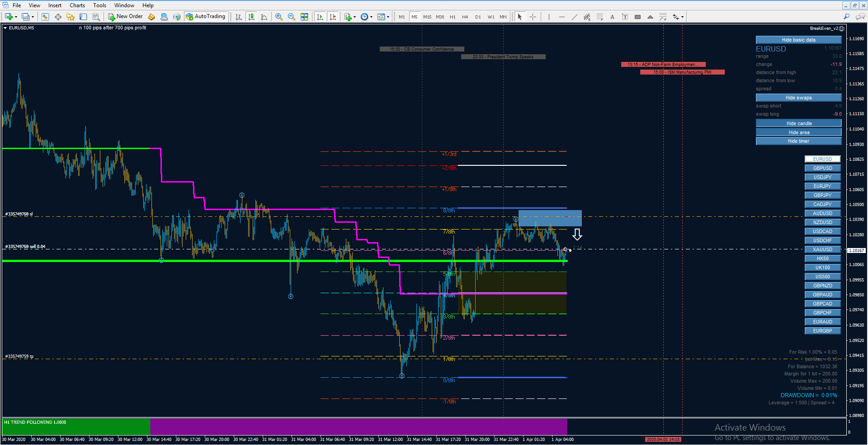Image resolution: width=868 pixels, height=445 pixels.
Task: Click the Zoom In magnifier icon
Action: point(279,17)
